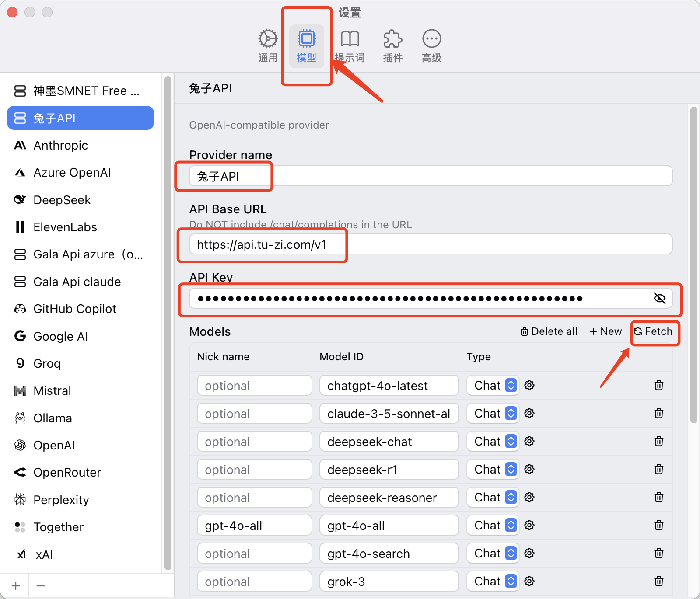Edit nick name for chatgpt-4o-latest
The image size is (700, 599).
coord(255,385)
